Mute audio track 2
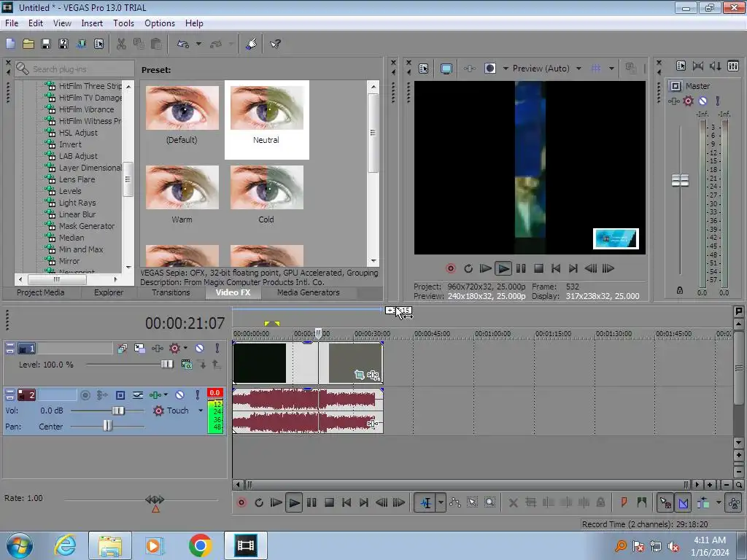This screenshot has width=747, height=560. pyautogui.click(x=179, y=394)
